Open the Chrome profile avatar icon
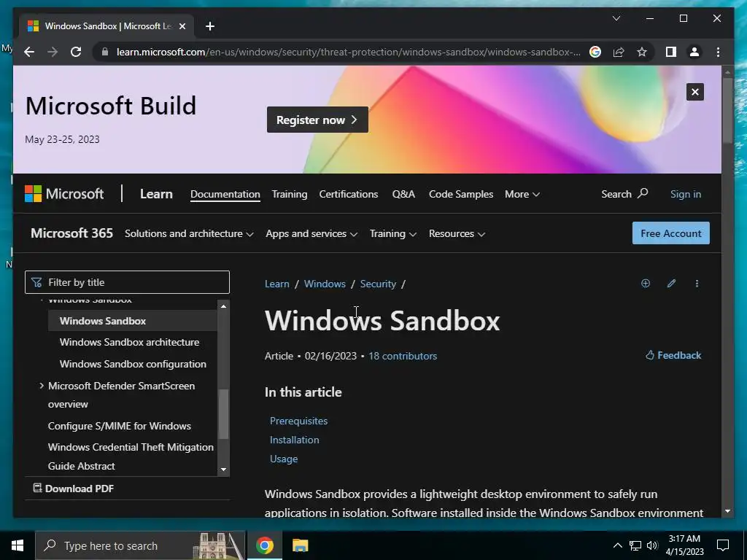 click(x=694, y=52)
